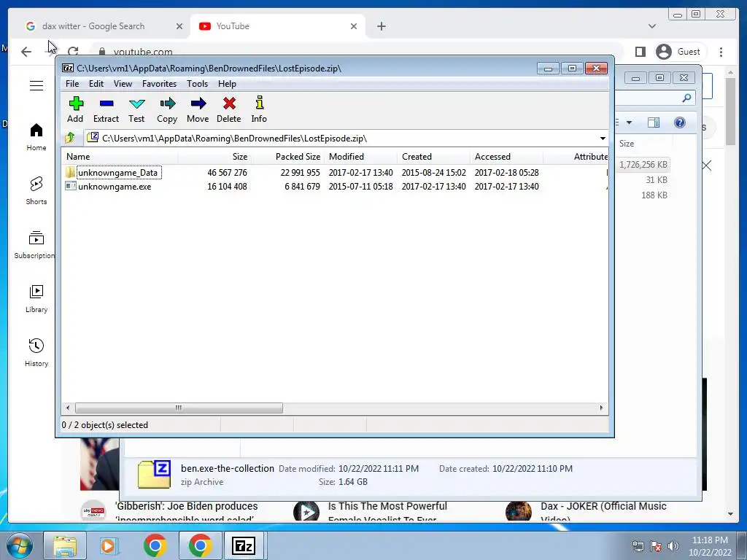This screenshot has height=560, width=747.
Task: Click the volume speaker tray icon
Action: [673, 545]
